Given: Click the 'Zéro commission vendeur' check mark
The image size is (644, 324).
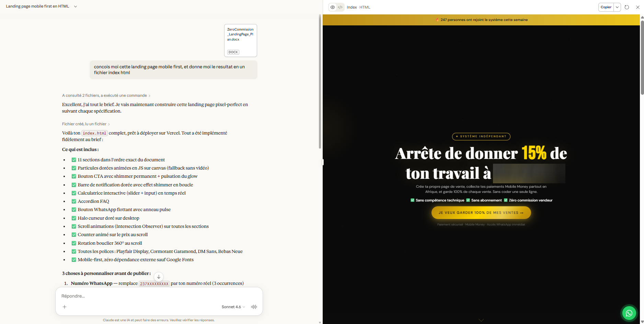Looking at the screenshot, I should click(x=506, y=200).
